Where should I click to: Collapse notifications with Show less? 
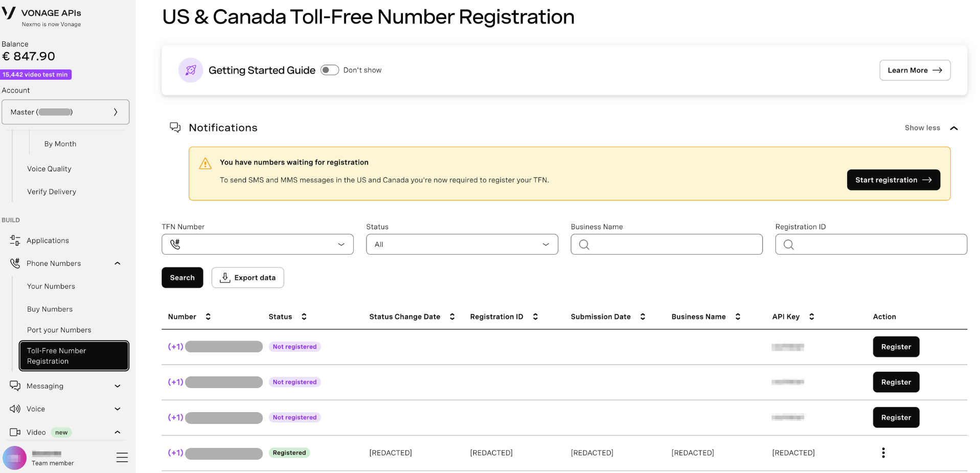click(x=931, y=128)
